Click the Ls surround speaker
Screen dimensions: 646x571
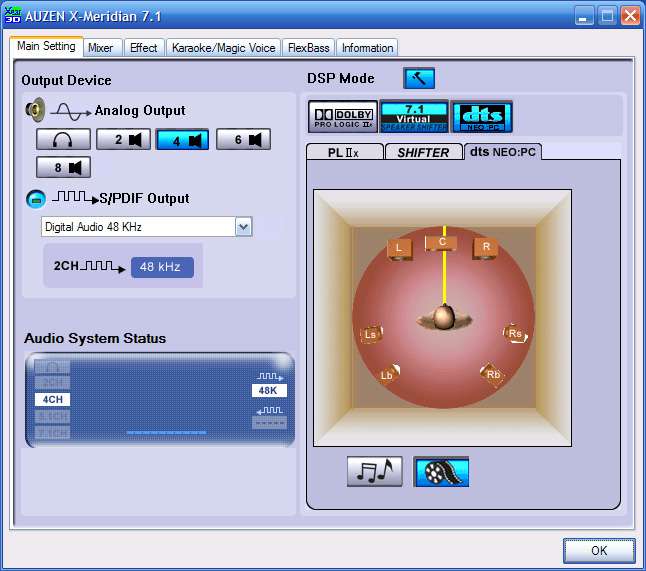(371, 334)
